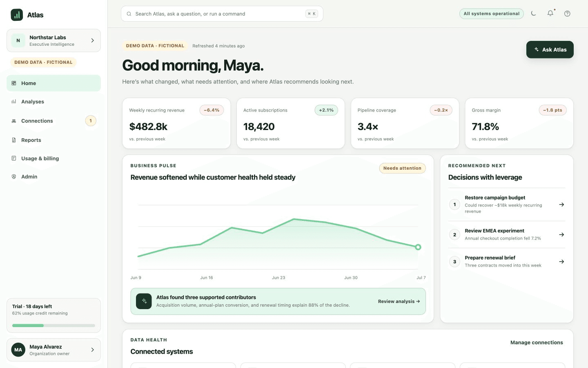Viewport: 588px width, 368px height.
Task: Open notifications via the bell icon
Action: pyautogui.click(x=550, y=13)
